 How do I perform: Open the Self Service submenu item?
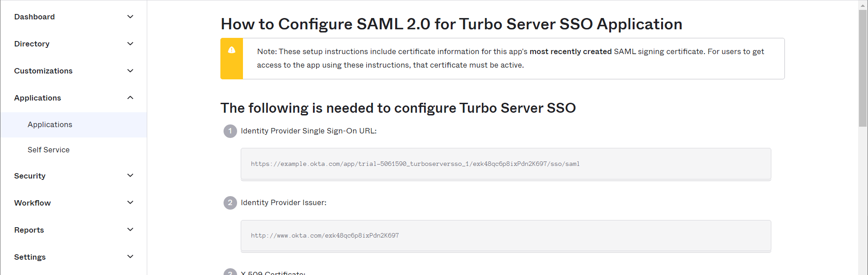(48, 150)
